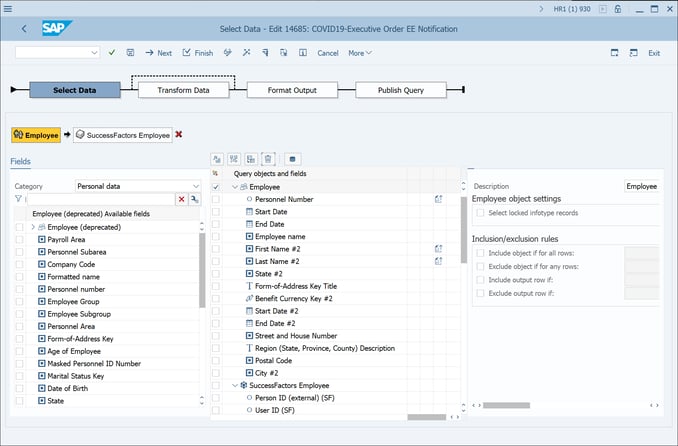Image resolution: width=678 pixels, height=446 pixels.
Task: Click the Description input field
Action: [x=642, y=186]
